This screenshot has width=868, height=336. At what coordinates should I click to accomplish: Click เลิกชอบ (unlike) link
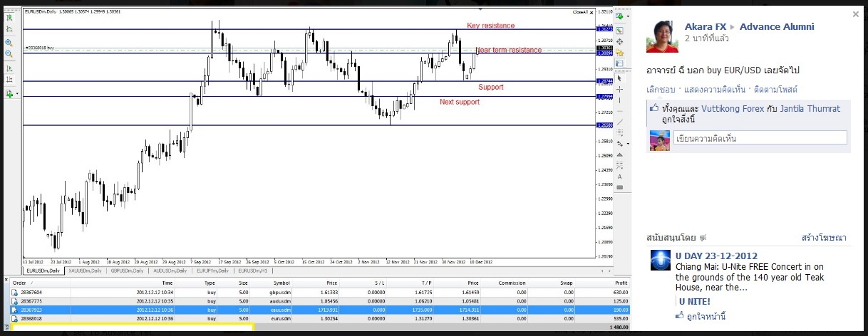[x=661, y=90]
